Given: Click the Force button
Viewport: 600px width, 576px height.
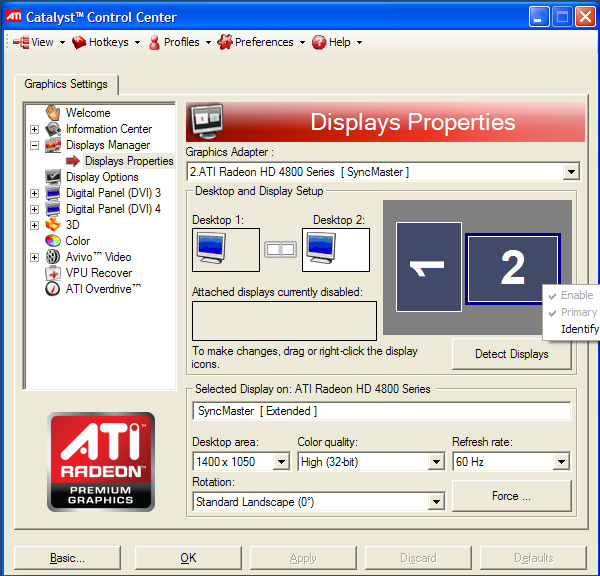Looking at the screenshot, I should [x=512, y=496].
